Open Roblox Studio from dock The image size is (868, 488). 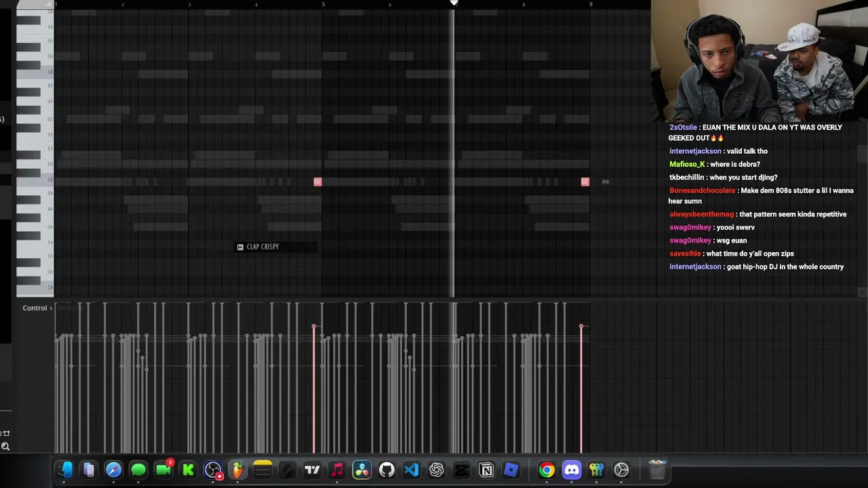pyautogui.click(x=511, y=470)
